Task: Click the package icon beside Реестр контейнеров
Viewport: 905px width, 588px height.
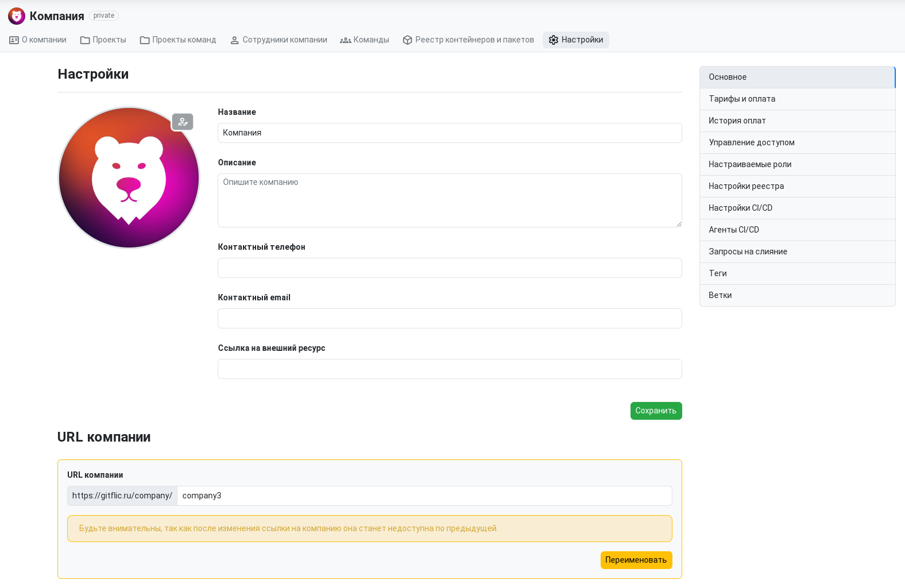Action: pyautogui.click(x=408, y=40)
